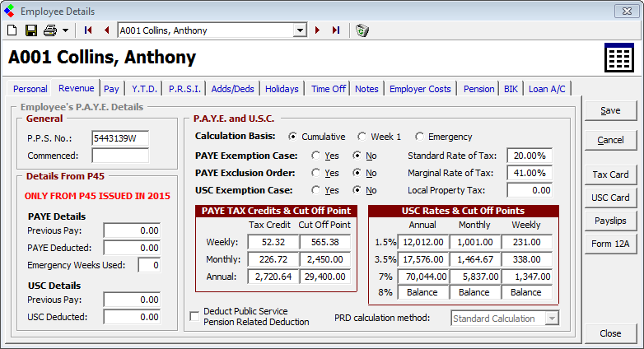644x349 pixels.
Task: Go to the previous employee record
Action: click(x=106, y=30)
